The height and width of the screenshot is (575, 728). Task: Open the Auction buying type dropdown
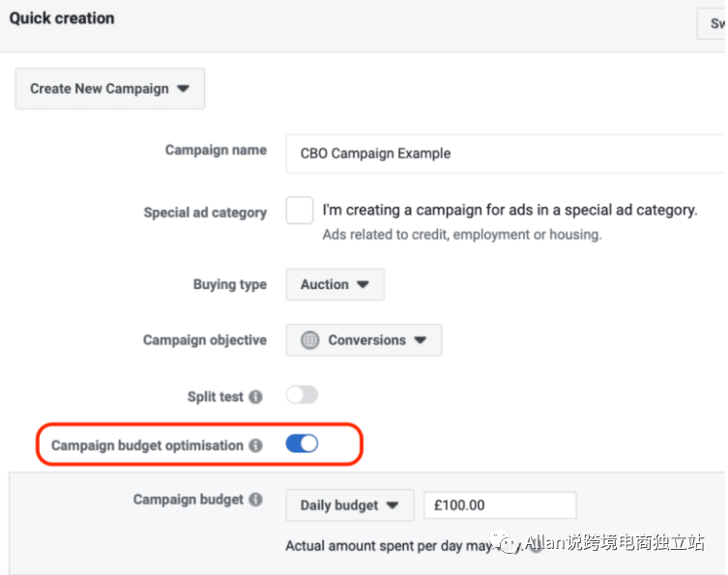tap(335, 285)
